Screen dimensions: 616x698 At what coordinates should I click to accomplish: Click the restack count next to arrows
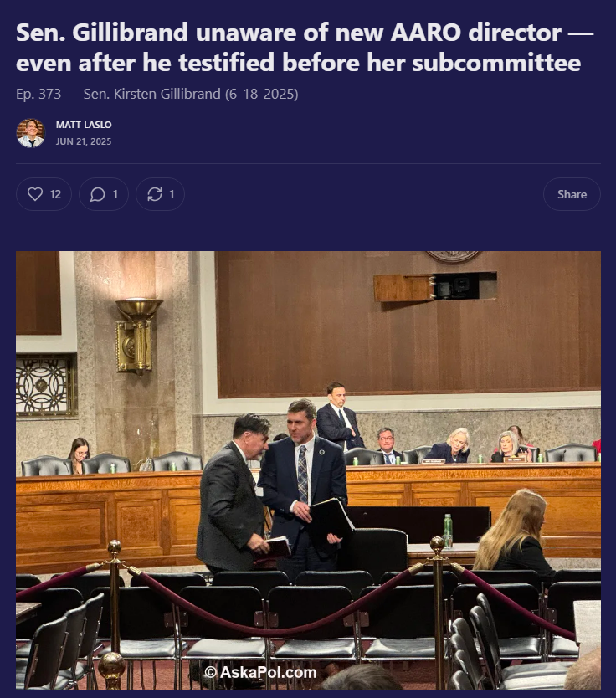(x=172, y=194)
